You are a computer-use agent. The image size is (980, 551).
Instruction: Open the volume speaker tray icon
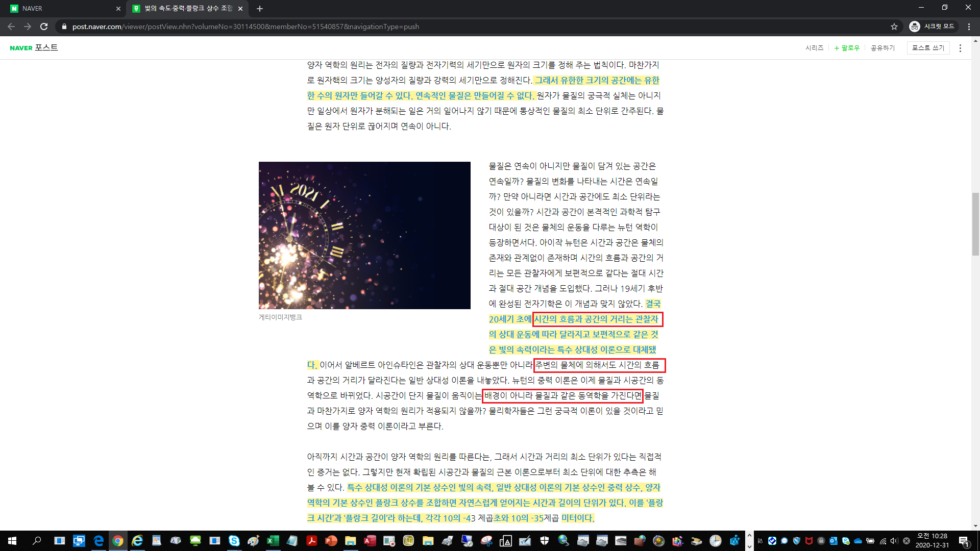[x=894, y=541]
